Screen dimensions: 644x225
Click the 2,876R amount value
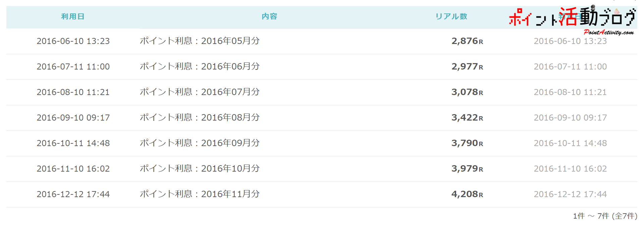(467, 41)
